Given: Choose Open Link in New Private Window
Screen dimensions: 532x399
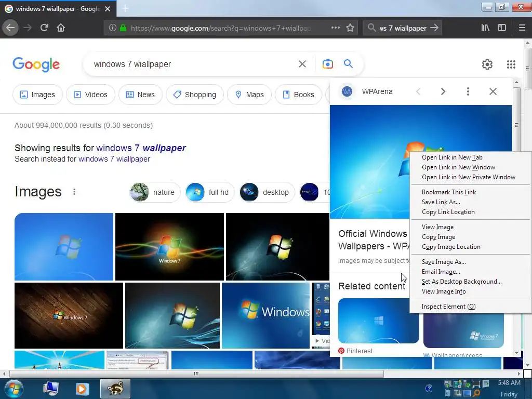Looking at the screenshot, I should click(470, 177).
